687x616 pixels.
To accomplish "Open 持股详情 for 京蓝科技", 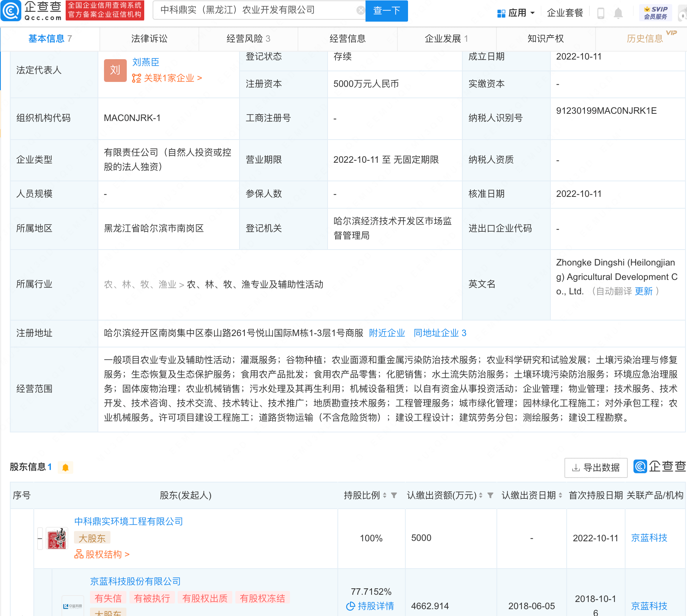I will [370, 606].
